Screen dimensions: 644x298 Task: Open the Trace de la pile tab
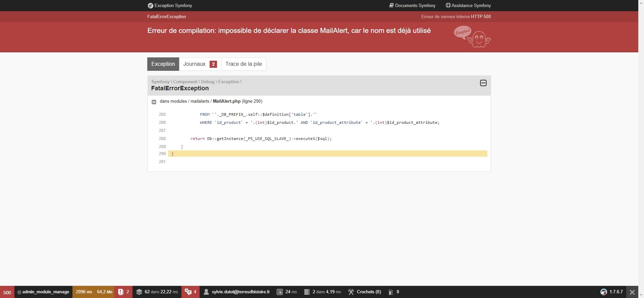pos(244,64)
